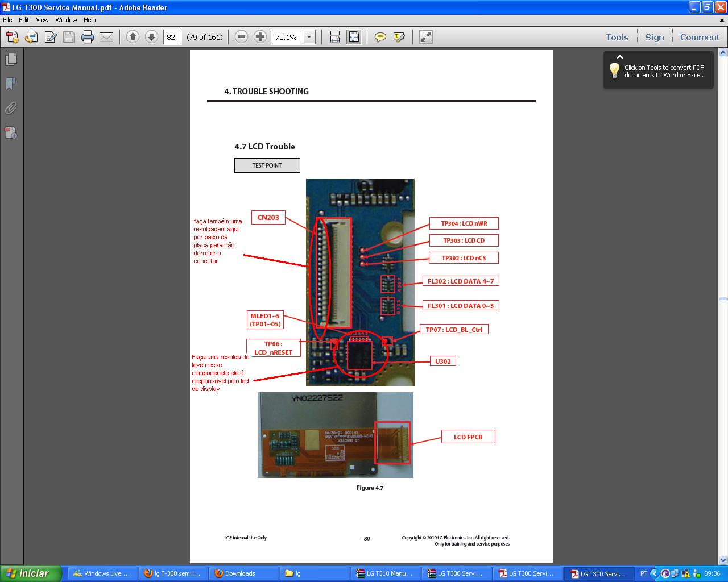Screen dimensions: 728x582
Task: Click the tray clock showing 09:36
Action: pos(712,573)
